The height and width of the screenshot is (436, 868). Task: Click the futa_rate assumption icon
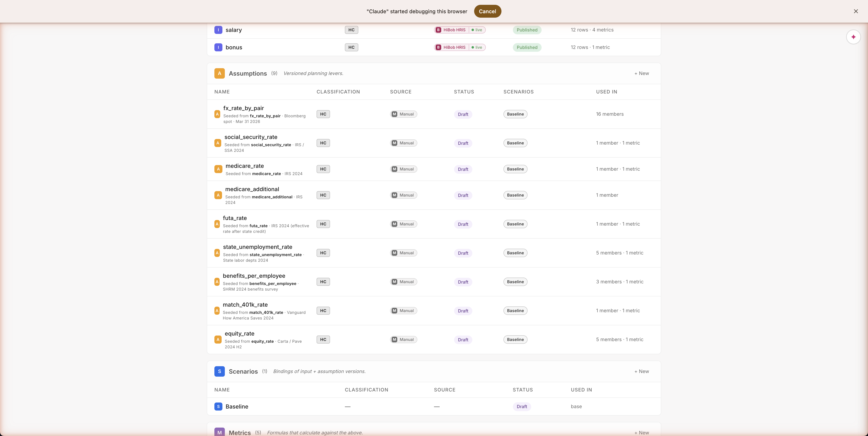pos(217,224)
